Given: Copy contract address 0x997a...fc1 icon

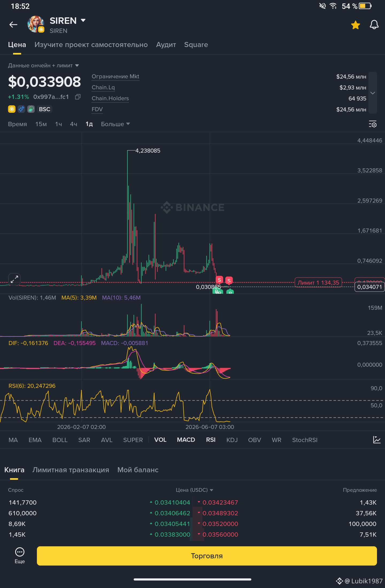Looking at the screenshot, I should [78, 97].
